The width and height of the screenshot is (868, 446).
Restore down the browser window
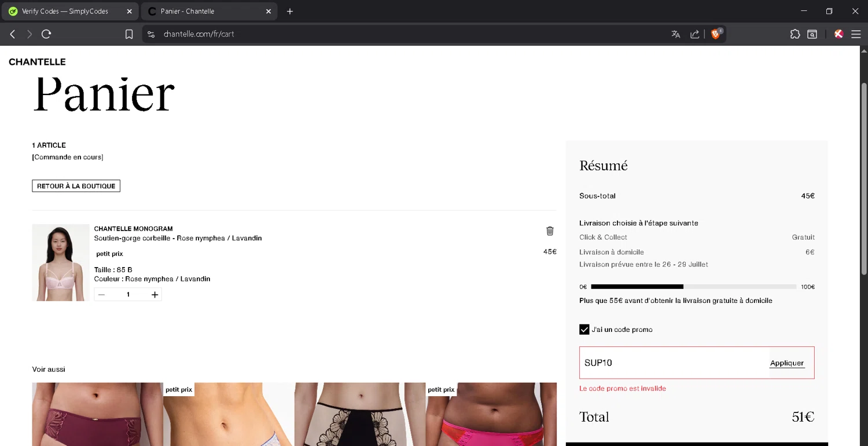coord(829,11)
